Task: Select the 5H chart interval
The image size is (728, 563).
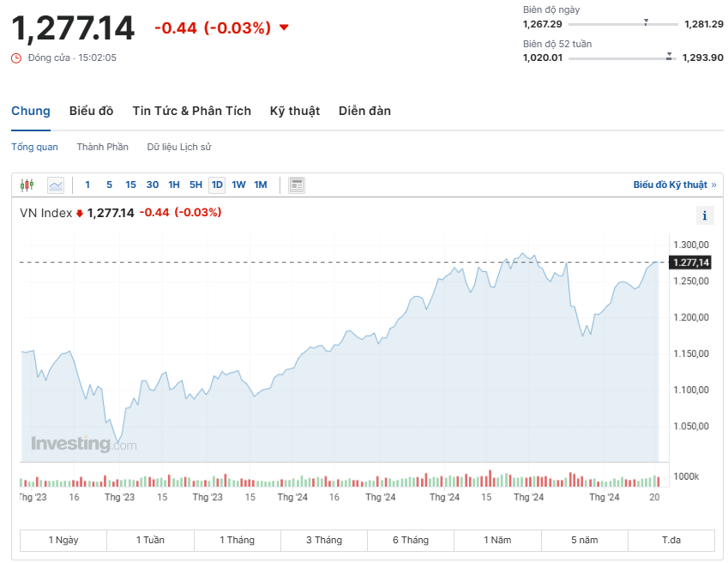Action: [196, 185]
